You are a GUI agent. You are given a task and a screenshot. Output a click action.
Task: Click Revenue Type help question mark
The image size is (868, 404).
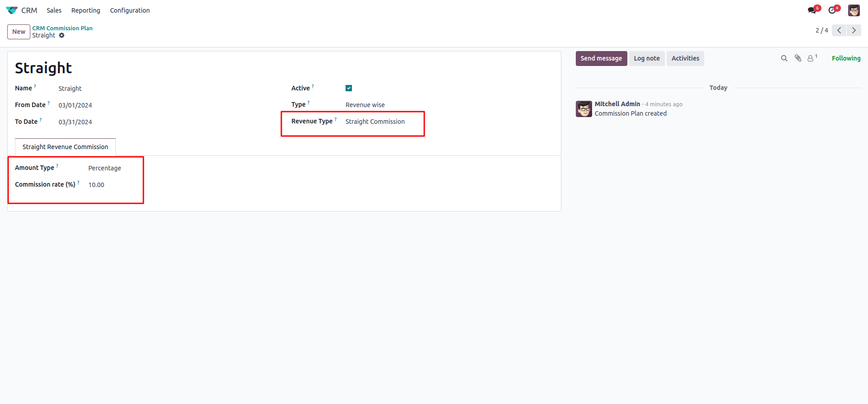335,119
